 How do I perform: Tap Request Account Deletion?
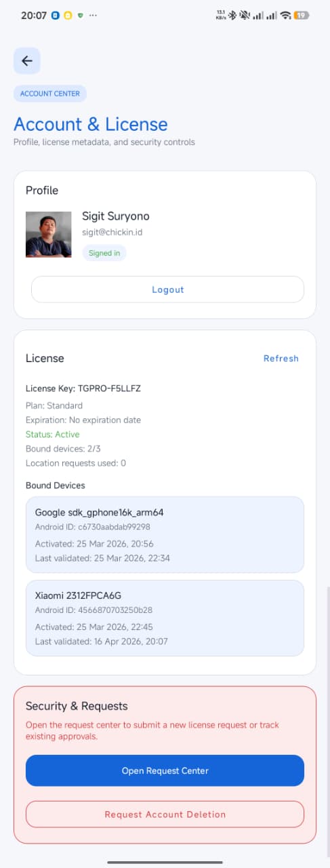165,814
